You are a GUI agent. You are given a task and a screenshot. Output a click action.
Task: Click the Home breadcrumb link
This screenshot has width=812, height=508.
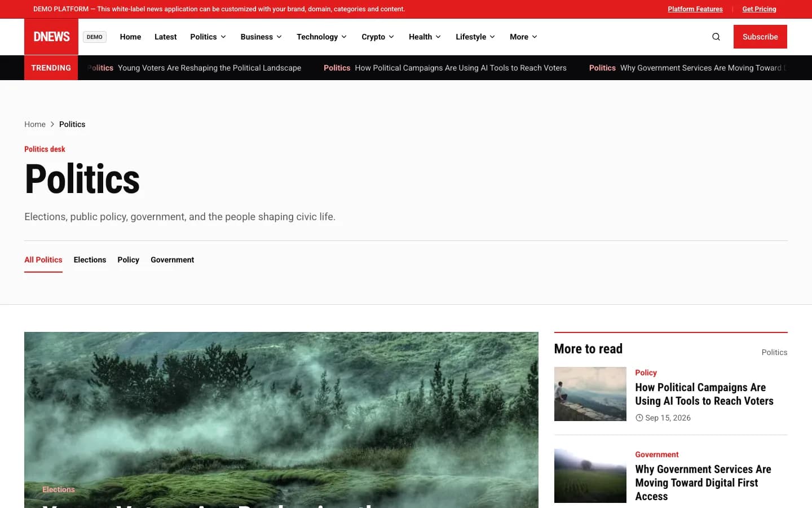(x=35, y=124)
